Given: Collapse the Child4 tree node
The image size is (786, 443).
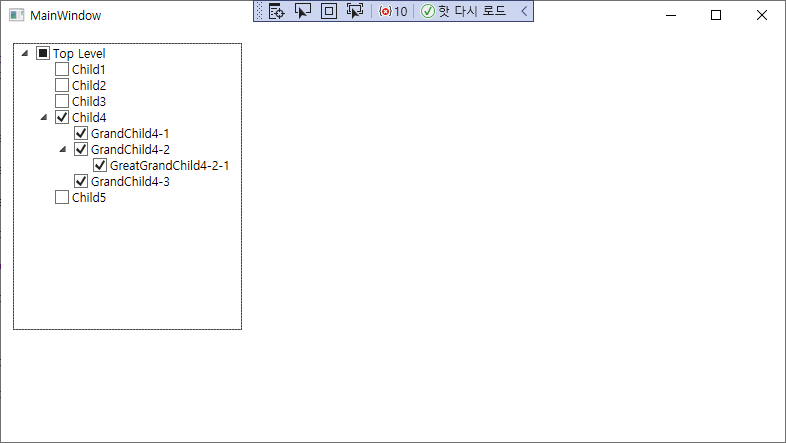Looking at the screenshot, I should point(44,117).
